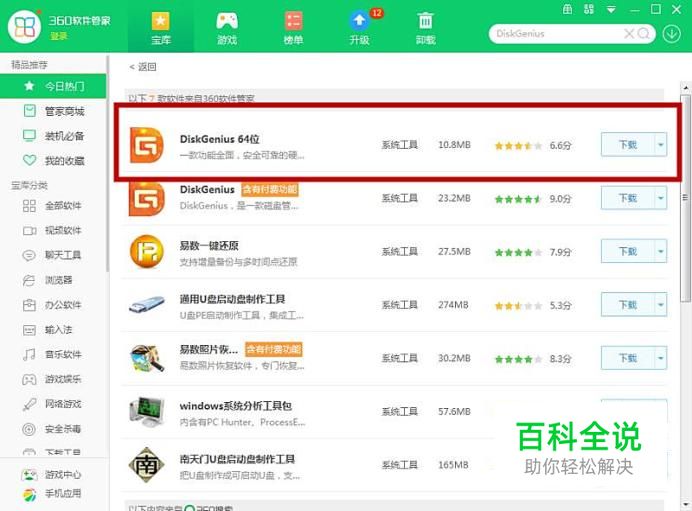Click the DiskGenius search input field

pyautogui.click(x=557, y=34)
